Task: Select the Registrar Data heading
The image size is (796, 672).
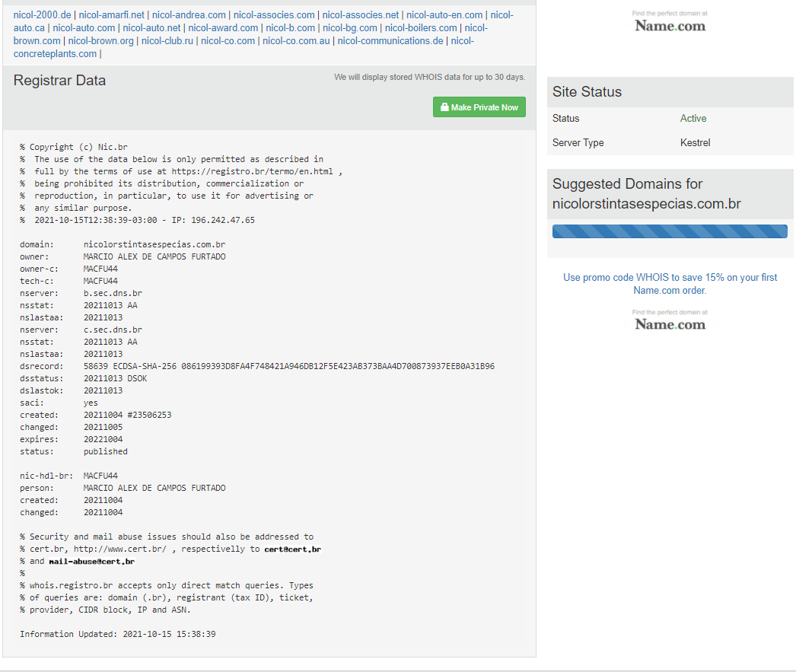Action: (59, 80)
